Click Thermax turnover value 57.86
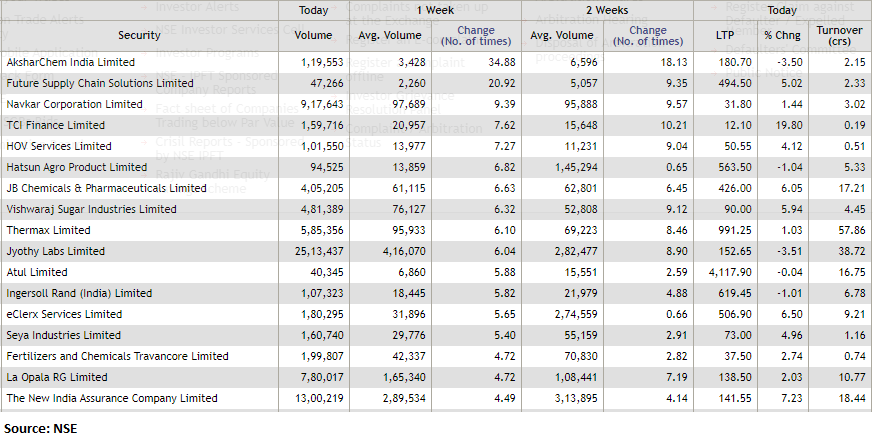873x440 pixels. tap(852, 230)
